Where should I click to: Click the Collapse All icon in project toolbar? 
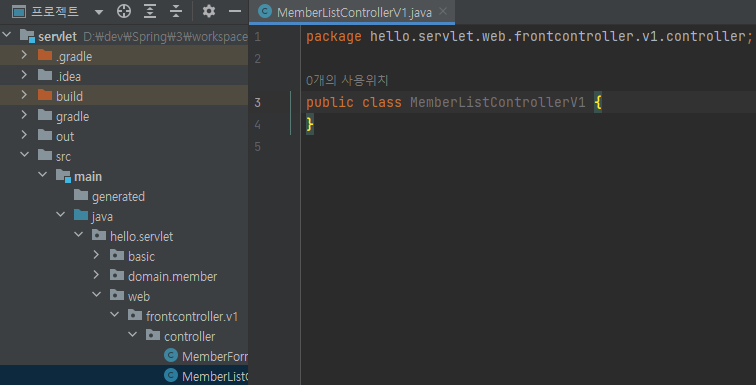pos(176,12)
